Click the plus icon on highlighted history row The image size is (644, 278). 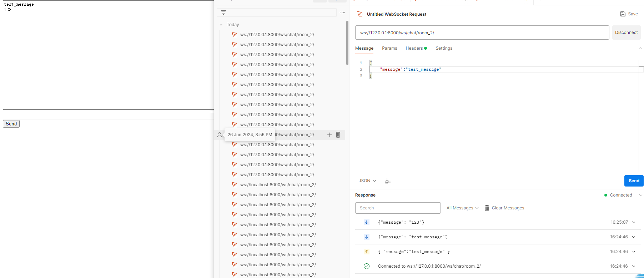(x=329, y=135)
